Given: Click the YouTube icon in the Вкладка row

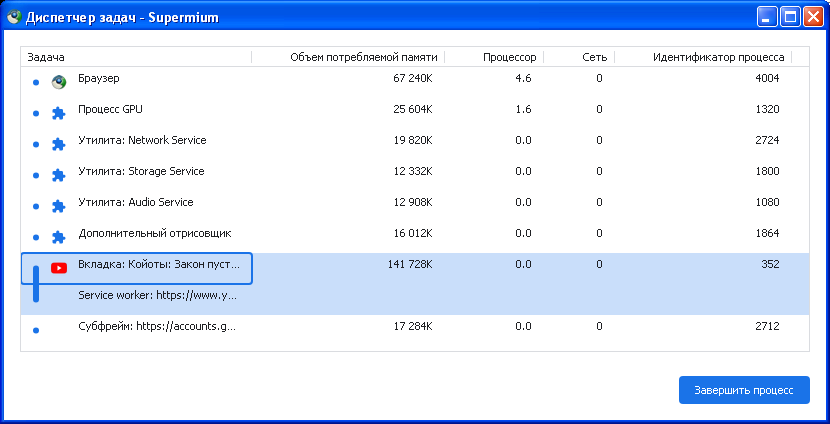Looking at the screenshot, I should [59, 268].
